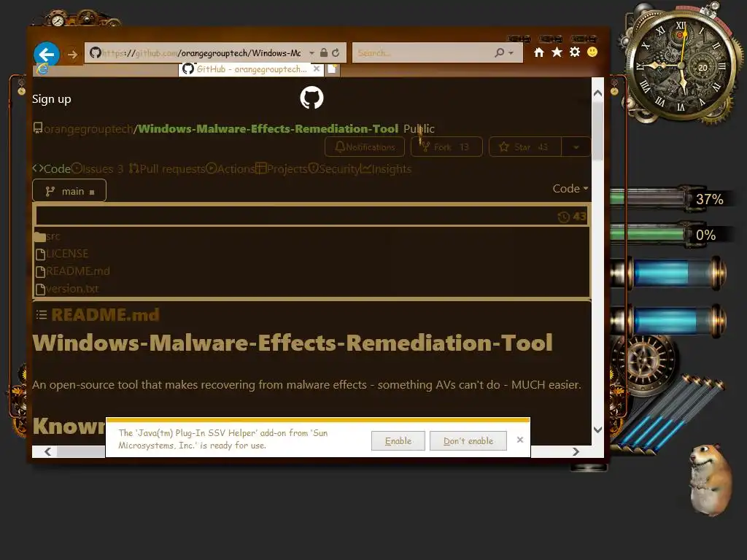This screenshot has height=560, width=747.
Task: Click the vertical scrollbar up arrow
Action: (598, 93)
